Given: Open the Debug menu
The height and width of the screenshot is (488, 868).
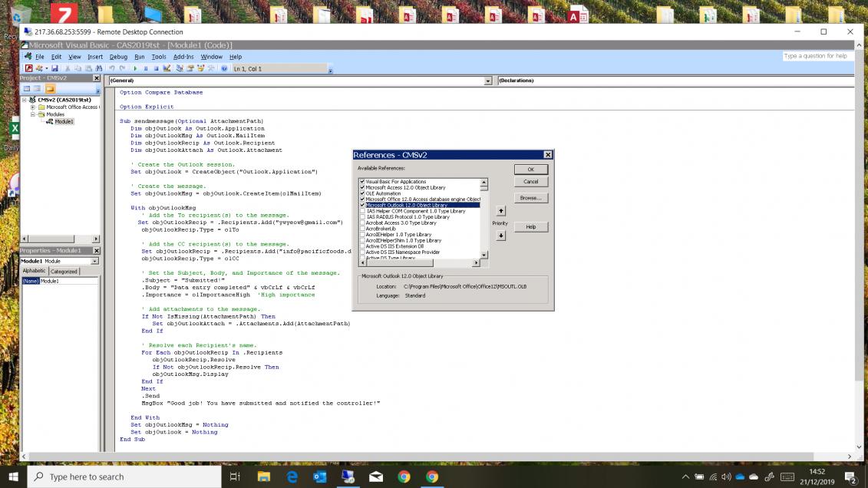Looking at the screenshot, I should click(118, 57).
